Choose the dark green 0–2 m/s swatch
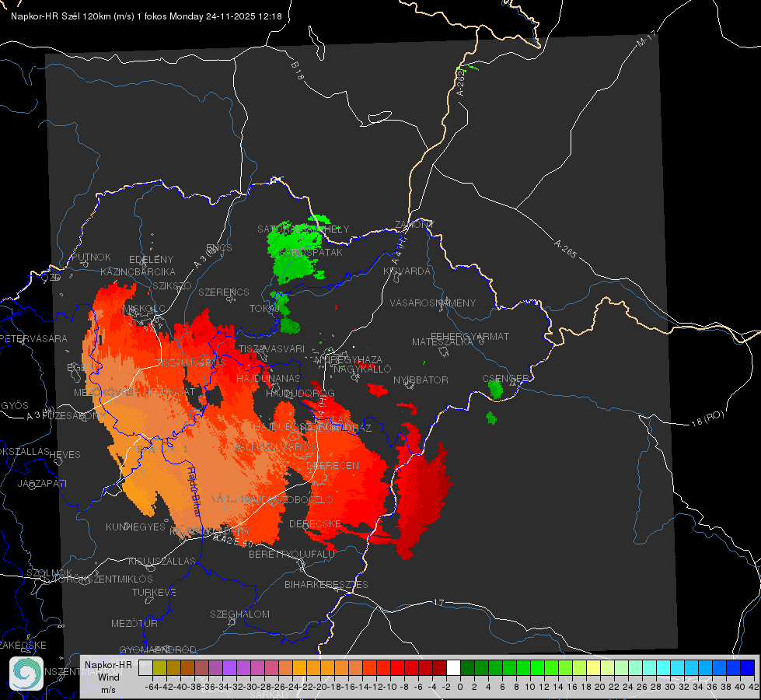The width and height of the screenshot is (761, 700). click(467, 667)
